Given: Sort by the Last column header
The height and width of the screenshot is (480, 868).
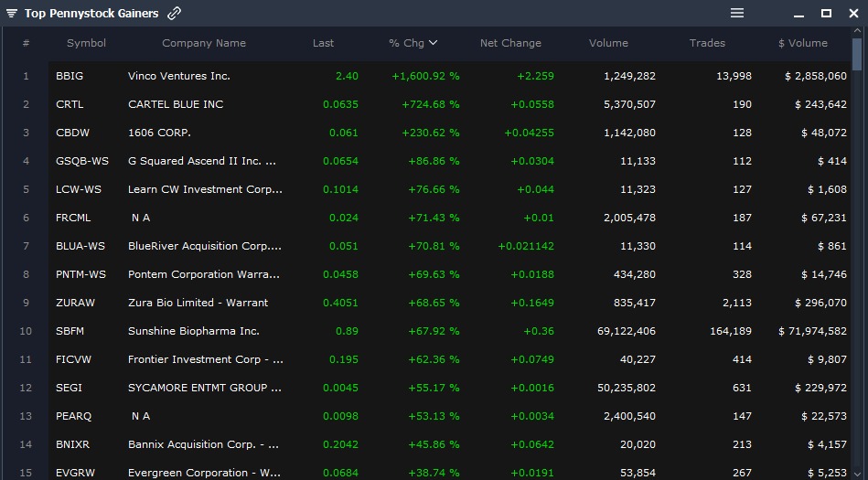Looking at the screenshot, I should click(323, 43).
